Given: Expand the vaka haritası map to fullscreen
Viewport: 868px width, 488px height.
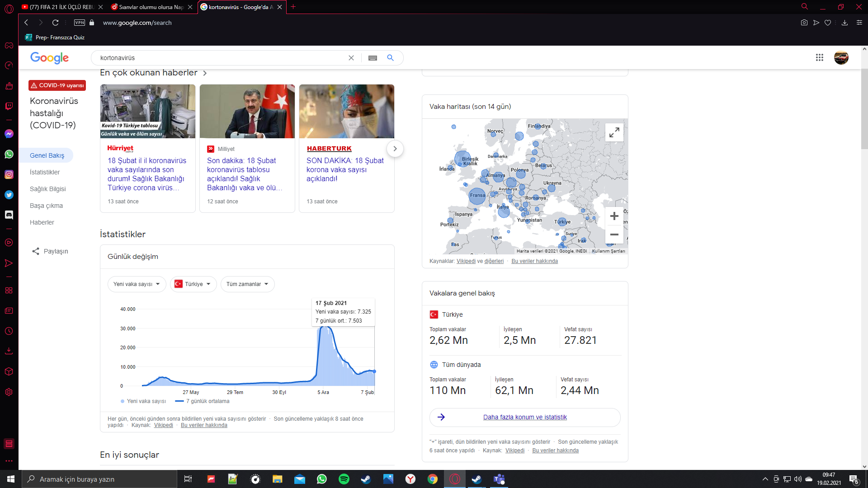Looking at the screenshot, I should [614, 132].
